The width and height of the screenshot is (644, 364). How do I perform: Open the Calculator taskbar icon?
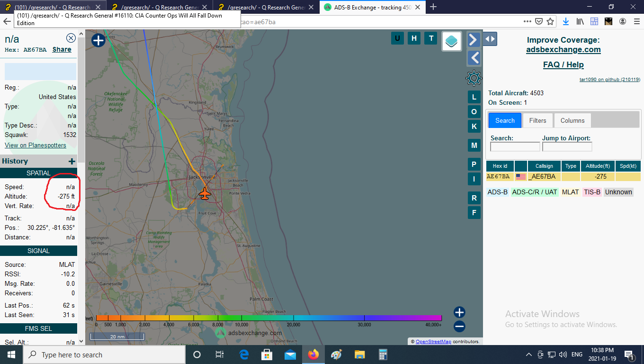tap(383, 355)
